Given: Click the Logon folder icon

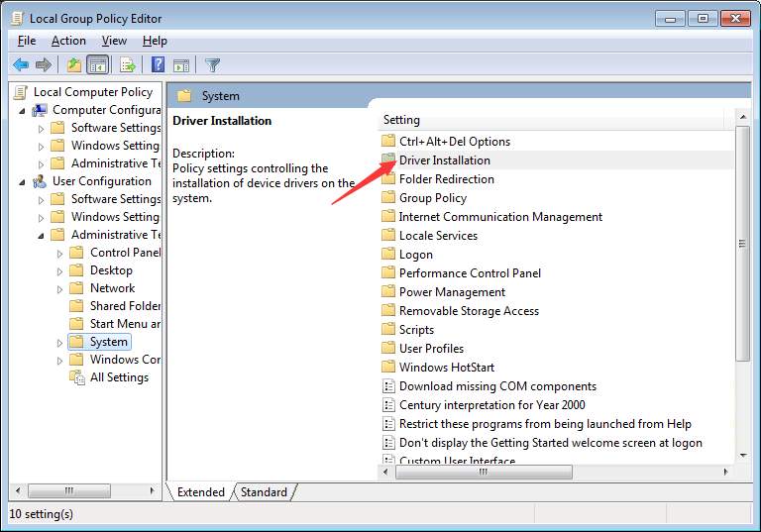Looking at the screenshot, I should 388,255.
